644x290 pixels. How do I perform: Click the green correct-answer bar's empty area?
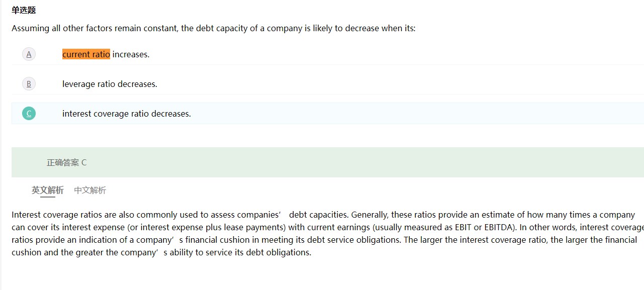(x=352, y=162)
